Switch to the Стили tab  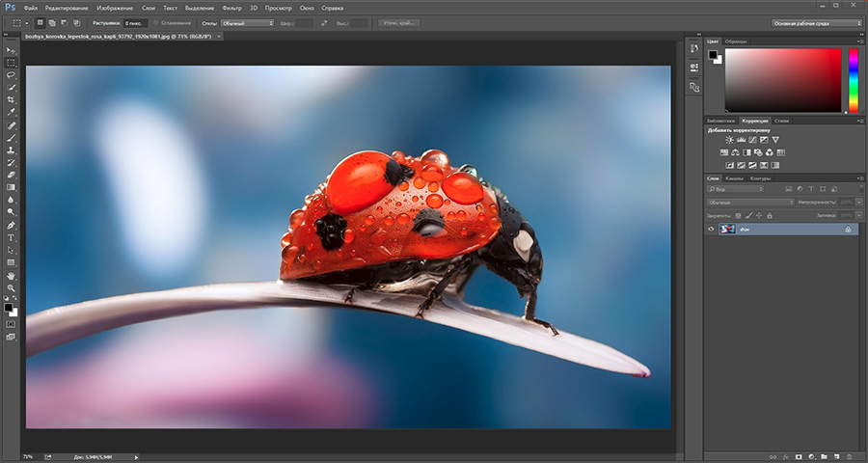point(781,121)
